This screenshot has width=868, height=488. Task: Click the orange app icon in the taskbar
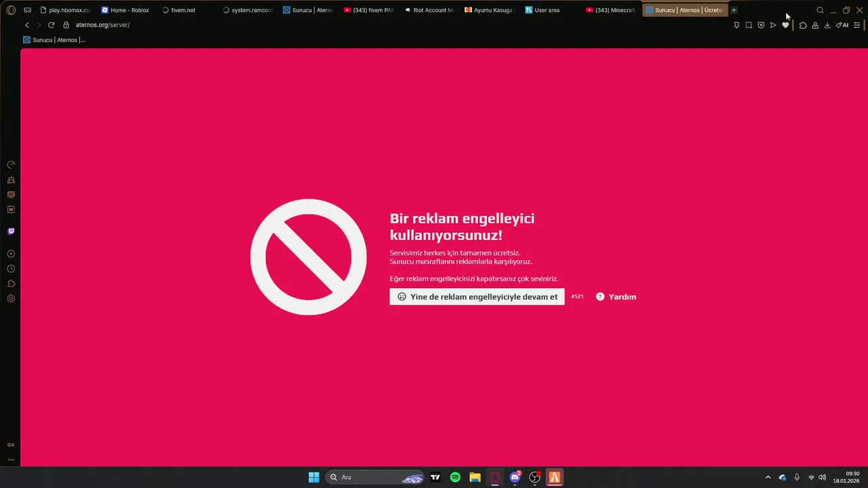tap(555, 477)
